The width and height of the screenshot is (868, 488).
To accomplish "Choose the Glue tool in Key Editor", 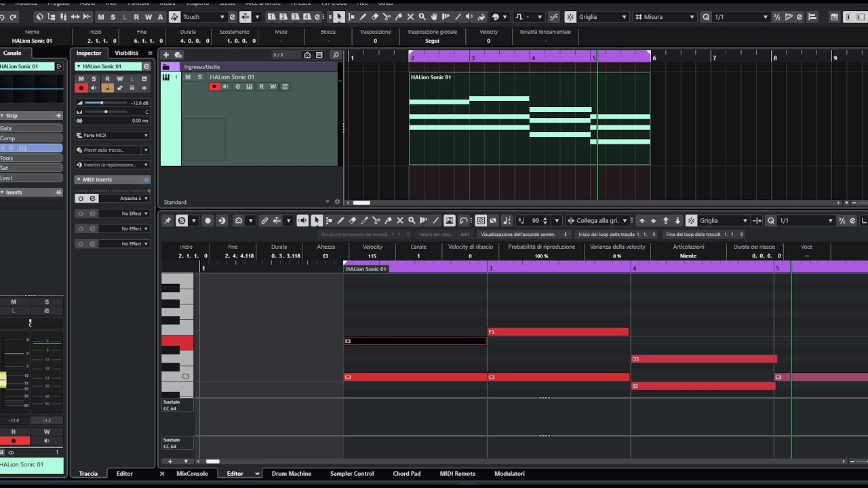I will [388, 220].
